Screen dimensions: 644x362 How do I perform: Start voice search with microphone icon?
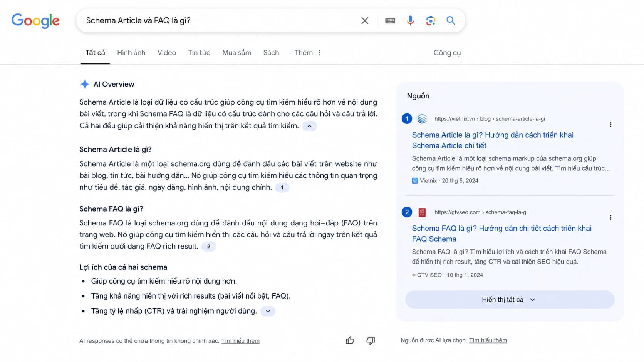point(410,21)
